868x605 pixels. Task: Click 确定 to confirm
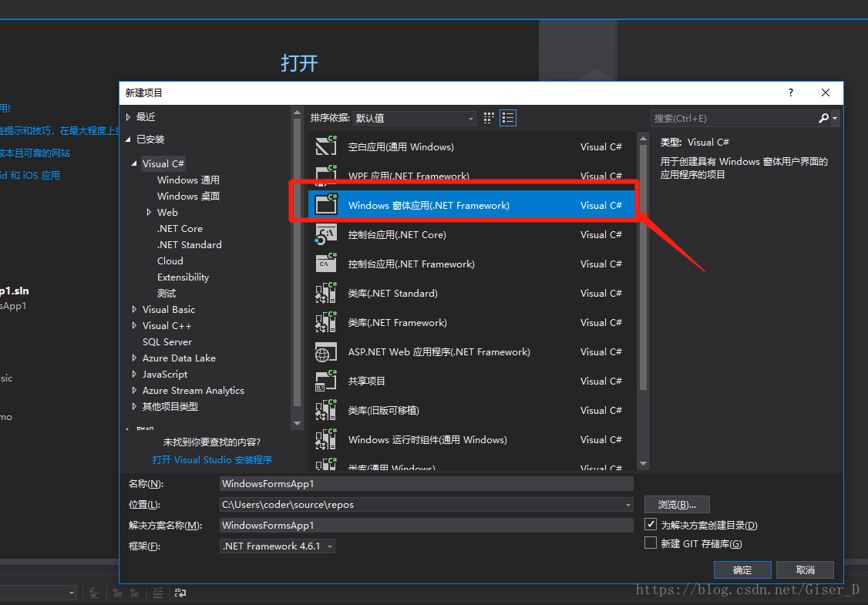pos(742,570)
